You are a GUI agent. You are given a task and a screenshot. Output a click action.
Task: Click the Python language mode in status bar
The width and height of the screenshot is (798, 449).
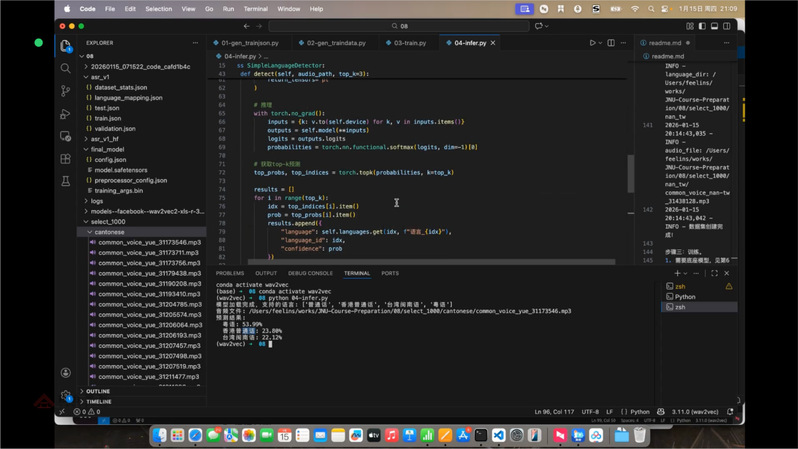(x=639, y=411)
